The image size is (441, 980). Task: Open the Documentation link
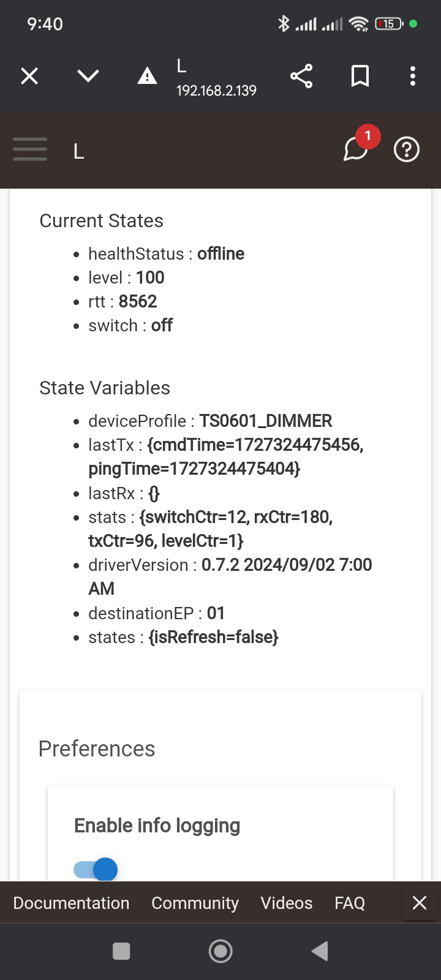click(x=71, y=903)
